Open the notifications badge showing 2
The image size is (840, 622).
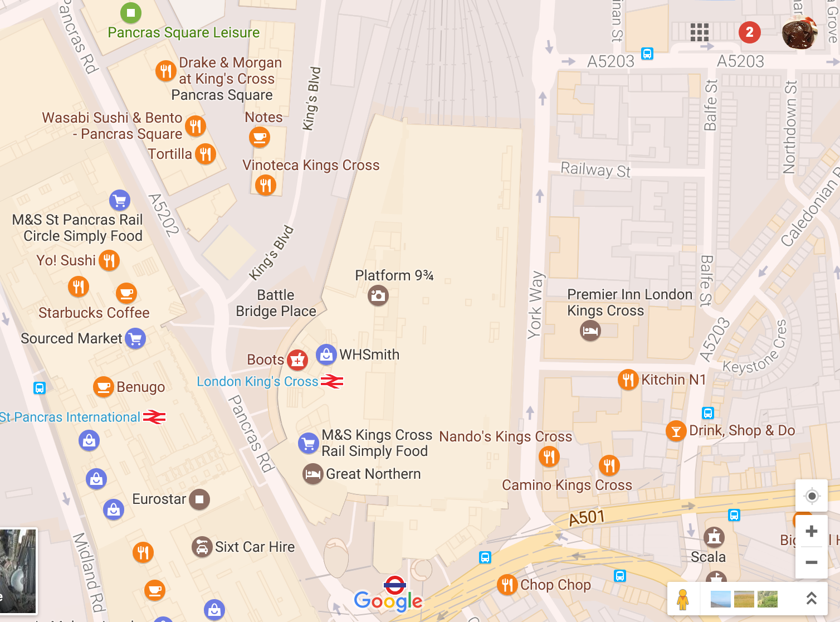750,32
